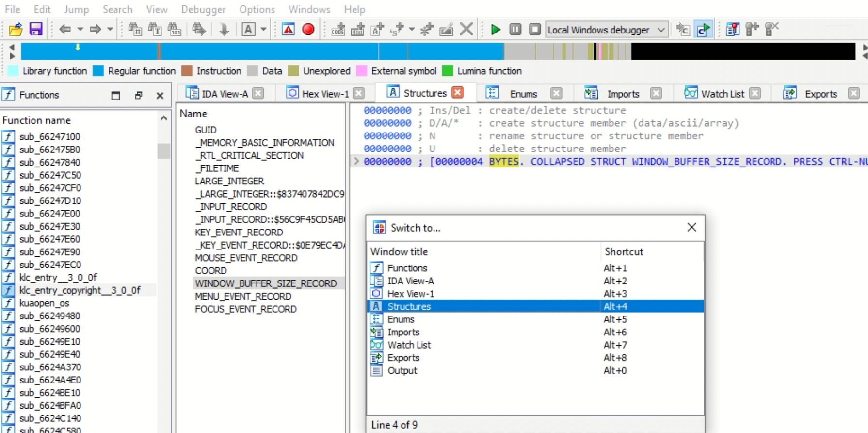Select COORD in the structures list
The image size is (868, 433).
click(210, 270)
